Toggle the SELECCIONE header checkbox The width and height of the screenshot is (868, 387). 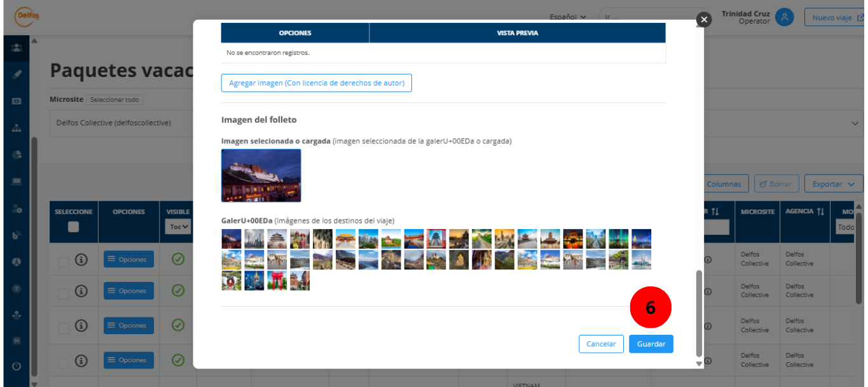pos(74,227)
